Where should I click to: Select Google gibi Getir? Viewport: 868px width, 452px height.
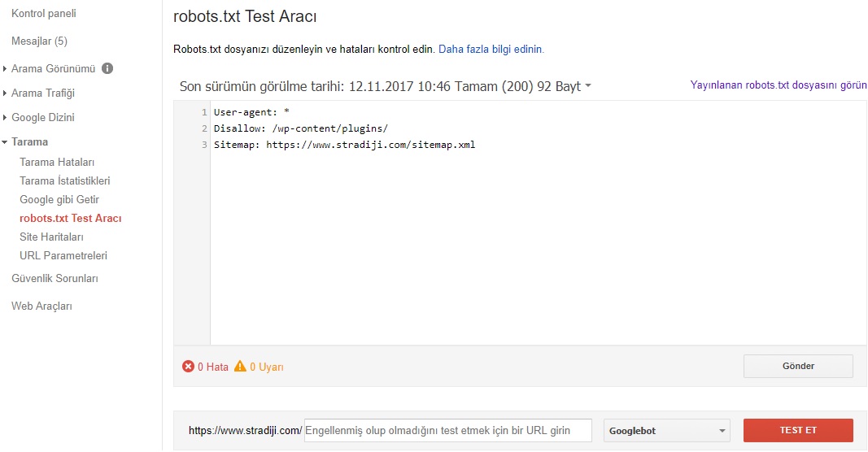point(59,200)
